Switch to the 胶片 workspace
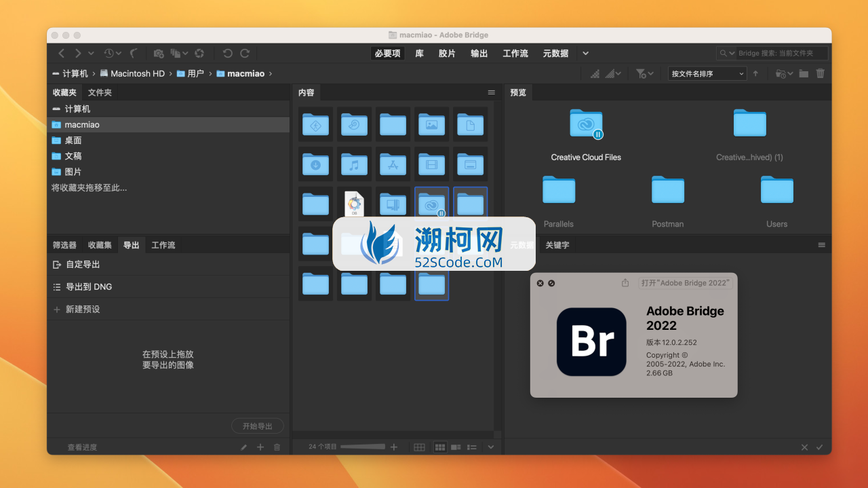This screenshot has width=868, height=488. [447, 53]
